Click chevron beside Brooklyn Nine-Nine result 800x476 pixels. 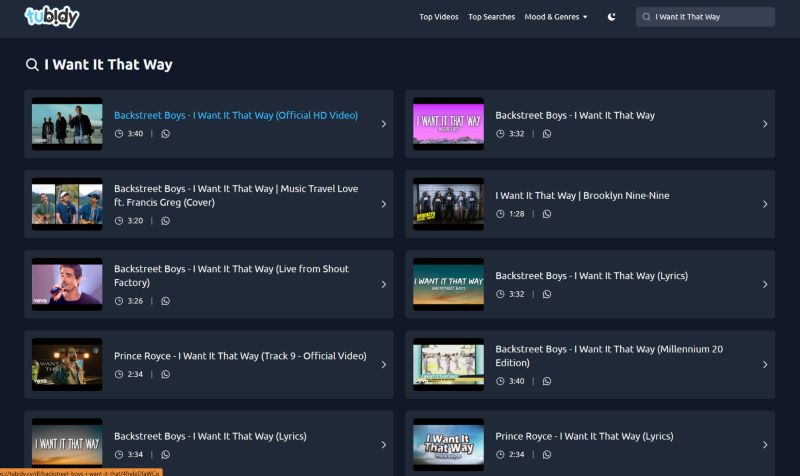point(765,204)
